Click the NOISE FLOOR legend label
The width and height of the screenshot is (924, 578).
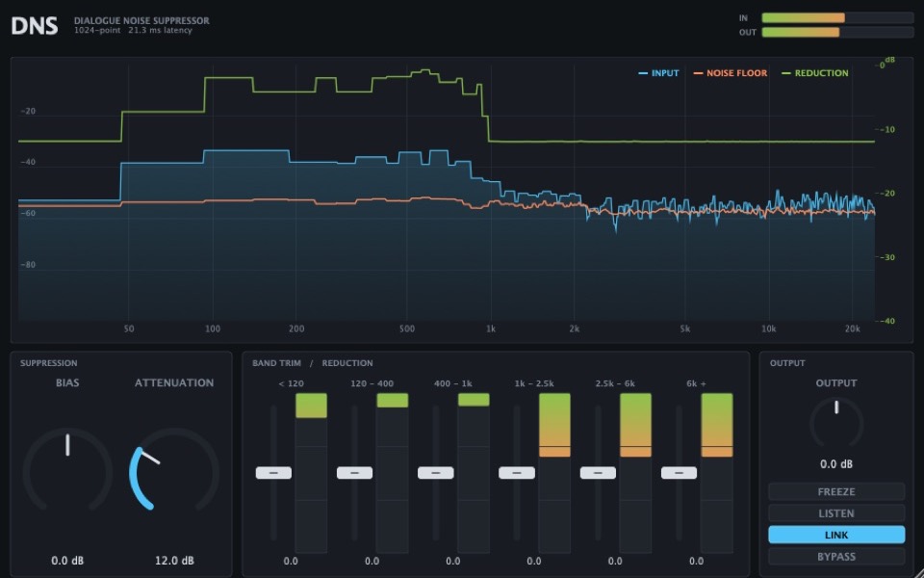pyautogui.click(x=736, y=73)
